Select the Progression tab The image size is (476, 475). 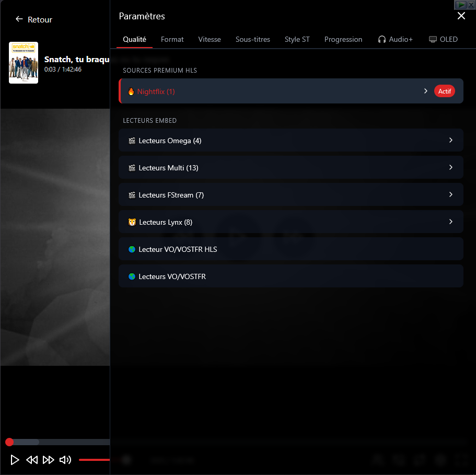343,39
